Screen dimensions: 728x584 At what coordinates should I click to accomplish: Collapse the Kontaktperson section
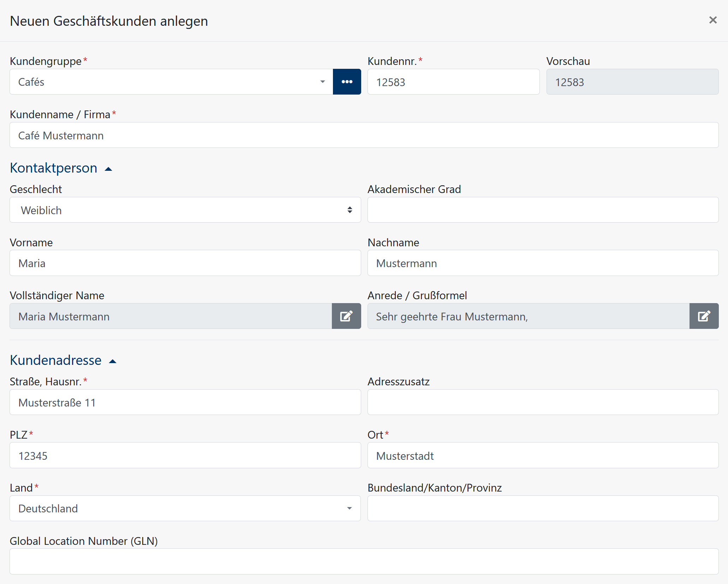click(x=61, y=168)
